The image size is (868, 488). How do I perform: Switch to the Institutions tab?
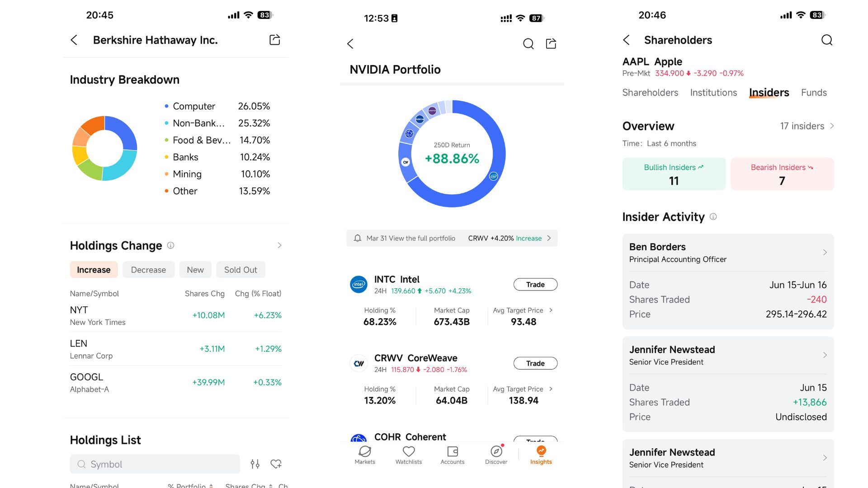[x=713, y=93]
